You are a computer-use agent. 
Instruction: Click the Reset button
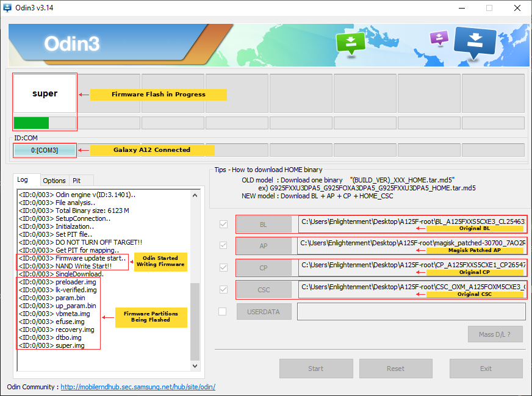click(x=395, y=369)
